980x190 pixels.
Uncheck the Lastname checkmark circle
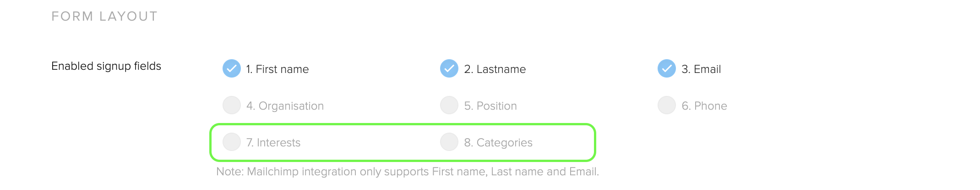pos(449,68)
